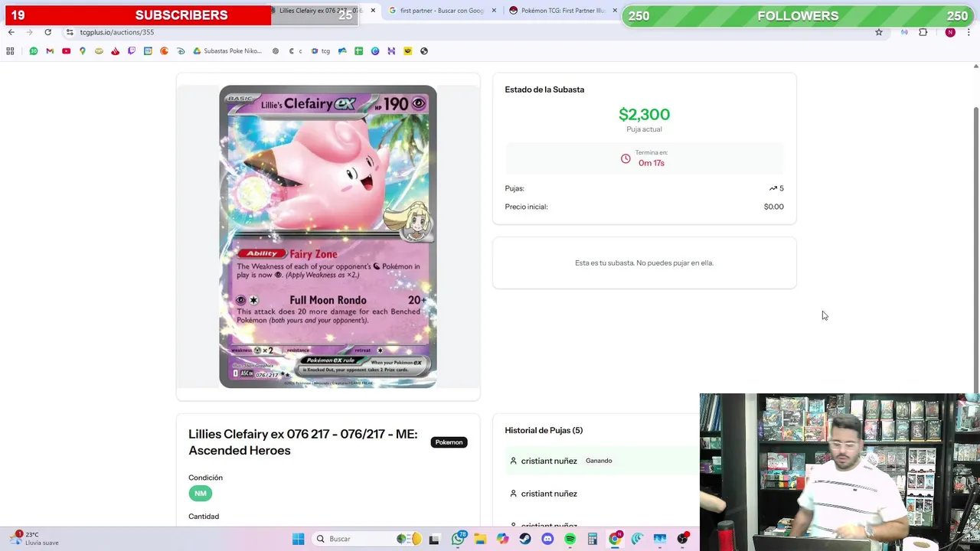
Task: Close the Lillies Clefairy ex tab
Action: (373, 11)
